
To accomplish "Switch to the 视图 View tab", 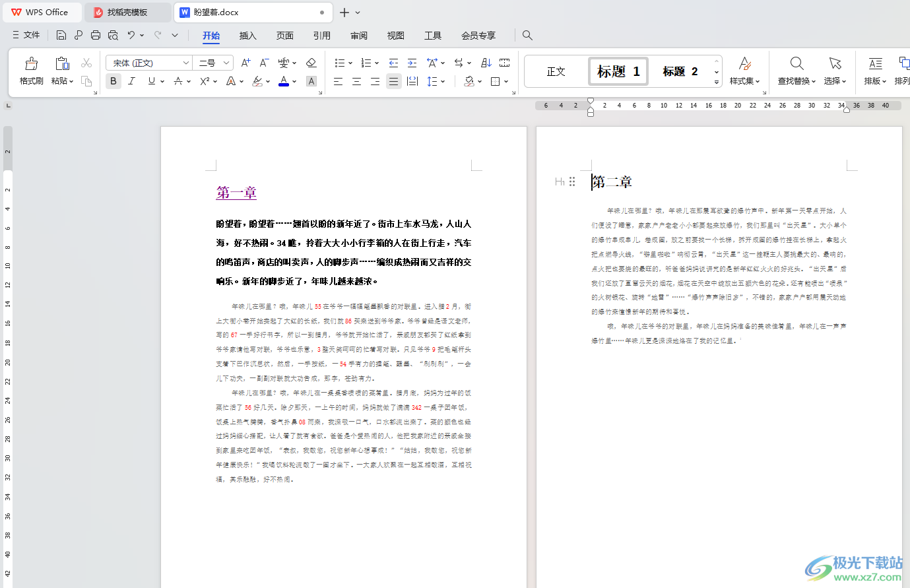I will (396, 36).
